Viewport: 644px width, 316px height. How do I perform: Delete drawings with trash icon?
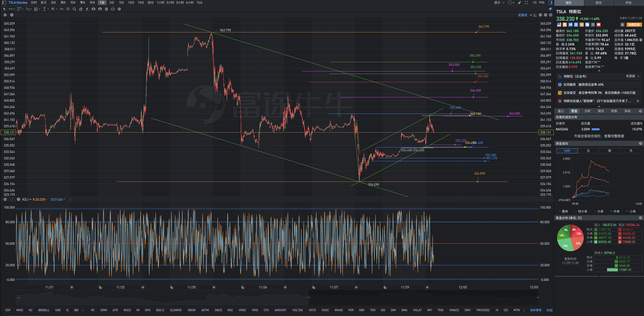(106, 9)
